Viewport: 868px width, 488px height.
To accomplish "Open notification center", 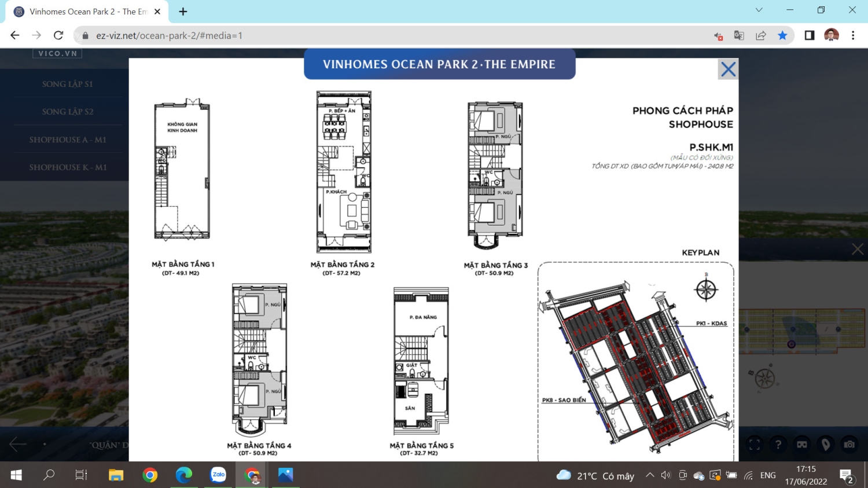I will 847,476.
